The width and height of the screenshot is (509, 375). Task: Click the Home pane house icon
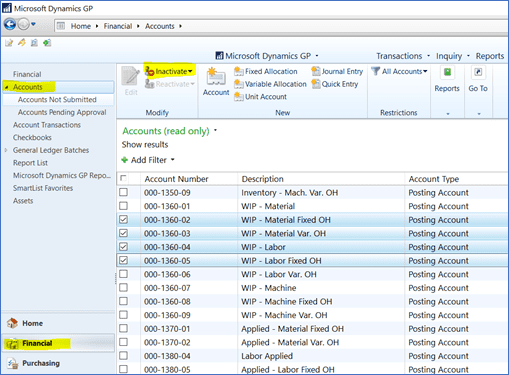[12, 323]
